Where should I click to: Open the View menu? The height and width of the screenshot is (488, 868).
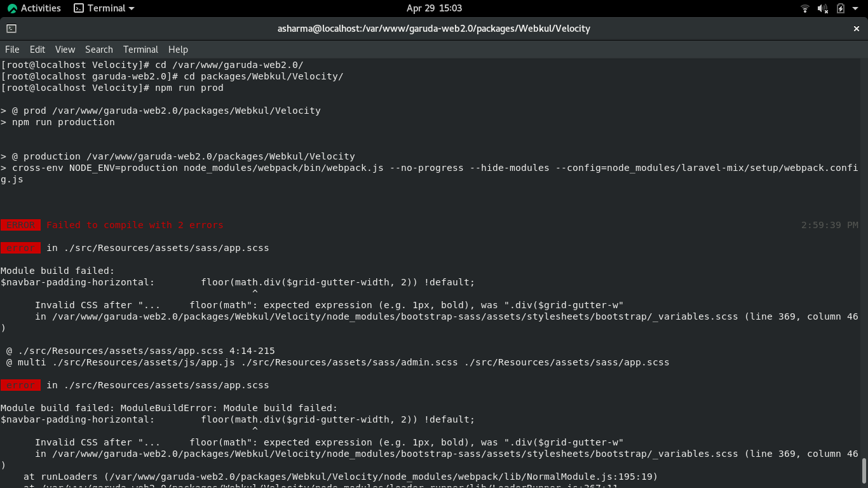[65, 50]
